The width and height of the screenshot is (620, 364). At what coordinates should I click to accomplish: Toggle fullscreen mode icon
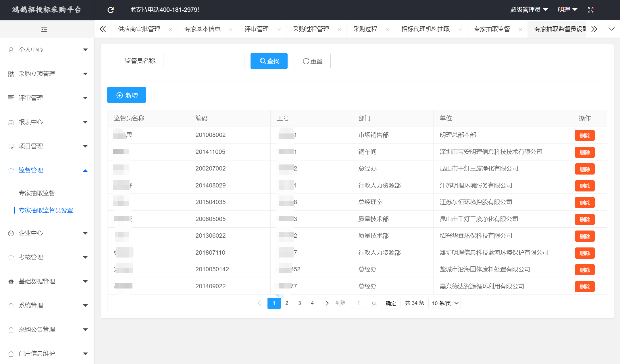point(591,10)
